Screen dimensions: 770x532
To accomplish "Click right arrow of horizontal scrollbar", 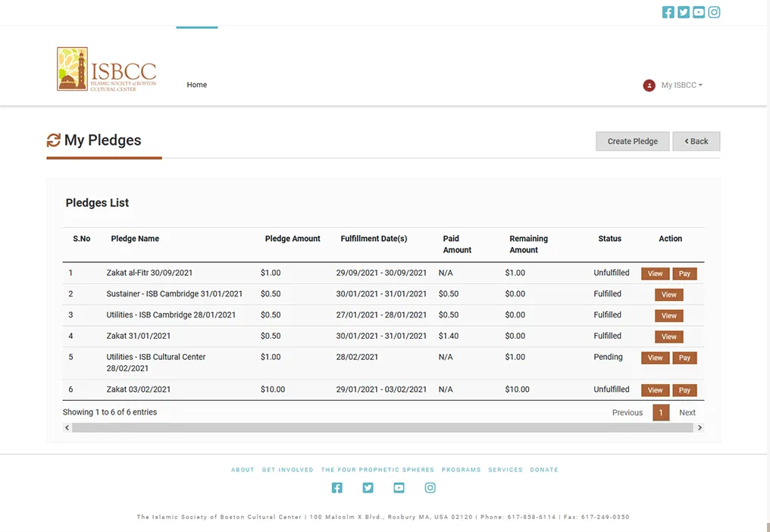I will tap(700, 428).
